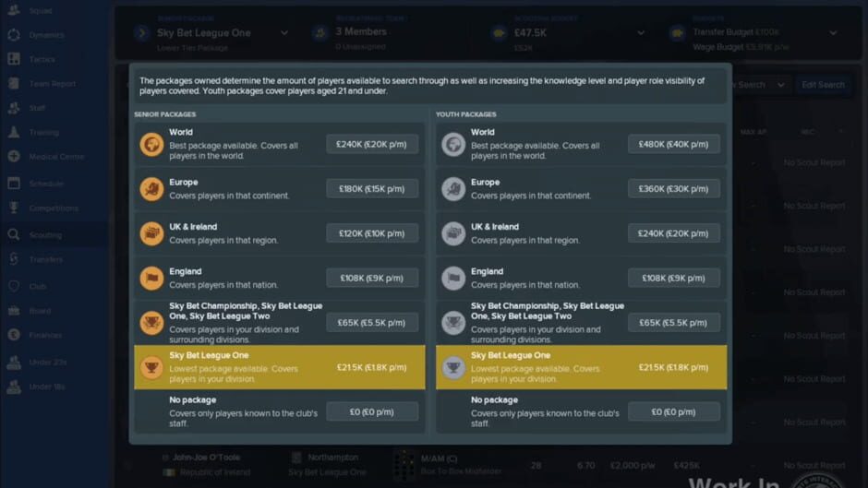Select Senior World package price £240K
868x488 pixels.
pos(372,145)
